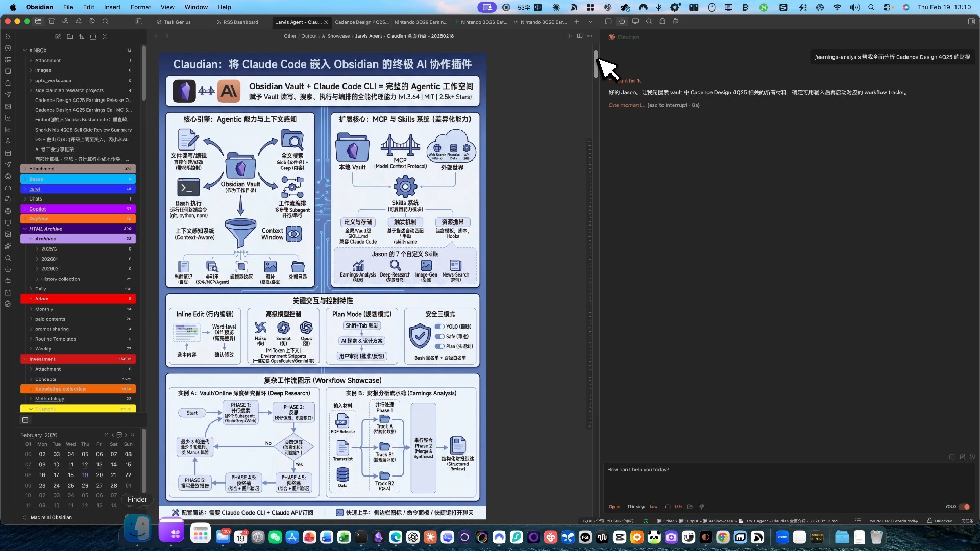Toggle the Unlocked status in status bar
The width and height of the screenshot is (980, 551).
tap(940, 521)
